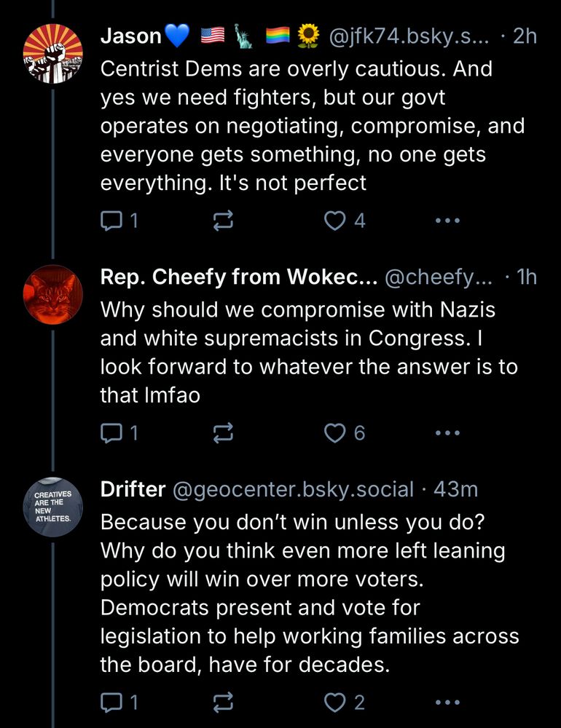The height and width of the screenshot is (728, 561).
Task: Open Rep. Cheefy's red cat avatar
Action: coord(53,293)
